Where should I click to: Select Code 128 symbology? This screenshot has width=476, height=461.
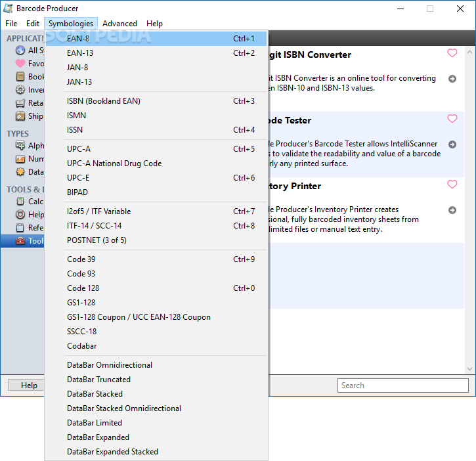[x=156, y=288]
